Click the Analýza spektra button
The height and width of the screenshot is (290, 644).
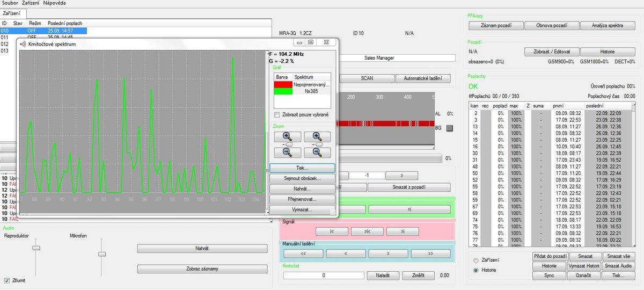(x=608, y=25)
